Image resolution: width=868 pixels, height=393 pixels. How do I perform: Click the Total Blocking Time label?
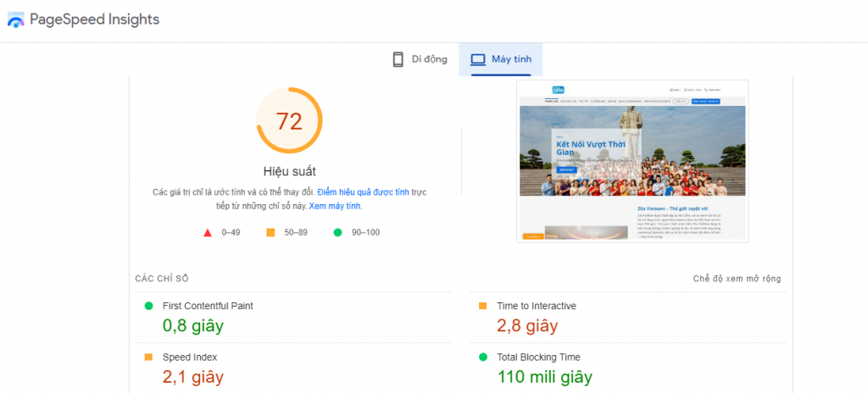pos(538,357)
